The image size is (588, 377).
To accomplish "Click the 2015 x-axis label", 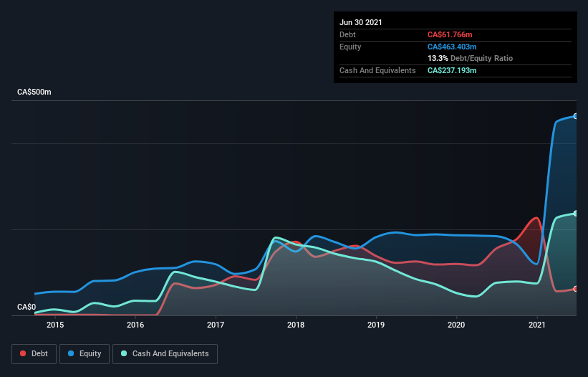I will [55, 325].
